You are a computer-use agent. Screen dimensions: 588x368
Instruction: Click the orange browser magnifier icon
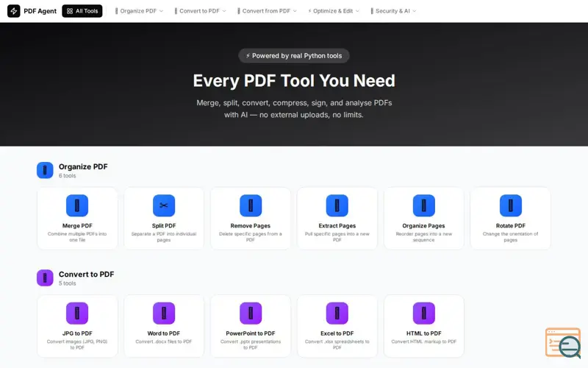pos(563,343)
